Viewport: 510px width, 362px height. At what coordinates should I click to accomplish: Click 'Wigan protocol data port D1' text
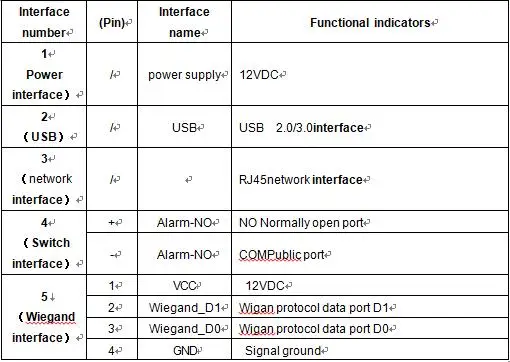coord(314,308)
